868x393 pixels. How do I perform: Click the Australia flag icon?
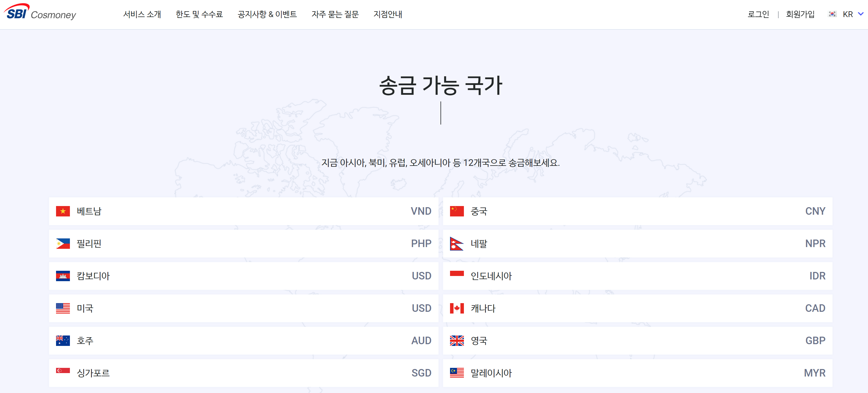[x=63, y=341]
